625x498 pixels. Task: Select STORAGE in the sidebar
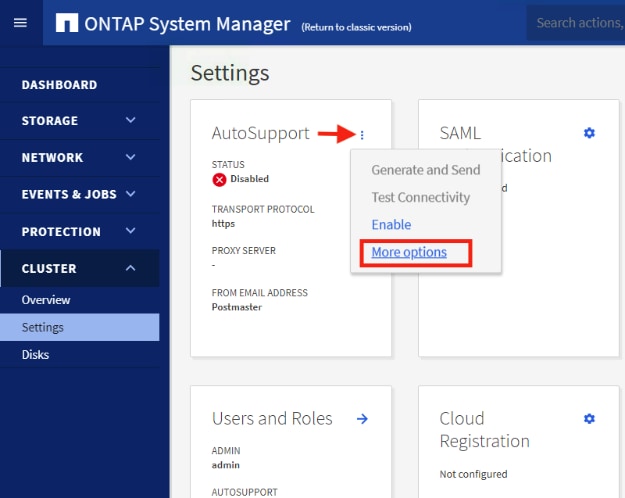tap(50, 120)
